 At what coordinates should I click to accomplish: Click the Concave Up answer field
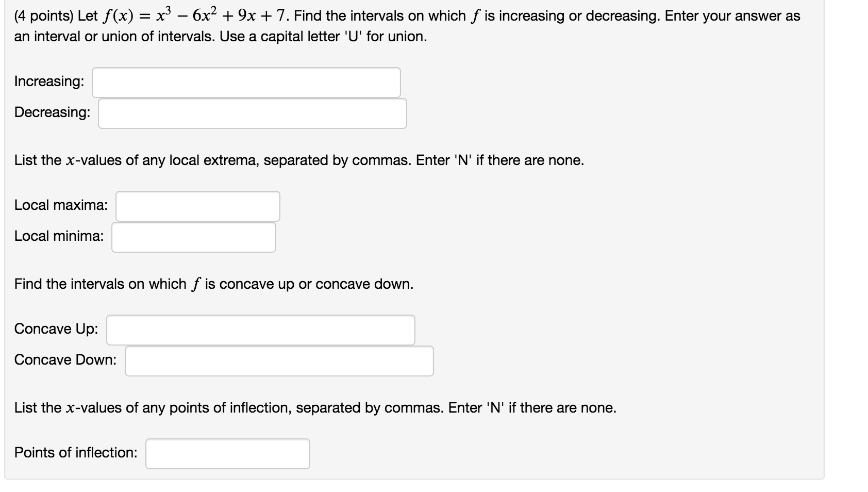[x=260, y=330]
